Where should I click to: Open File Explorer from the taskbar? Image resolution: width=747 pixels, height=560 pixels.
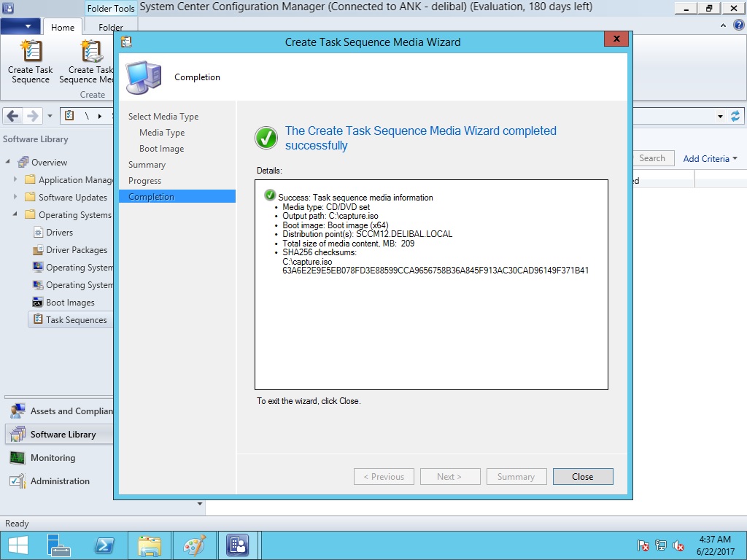click(x=150, y=545)
